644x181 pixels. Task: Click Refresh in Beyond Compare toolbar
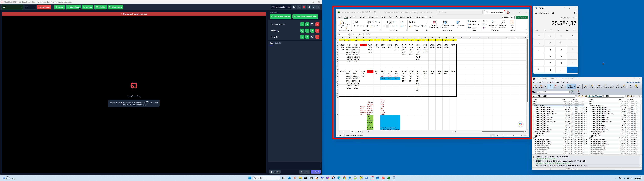click(x=624, y=86)
